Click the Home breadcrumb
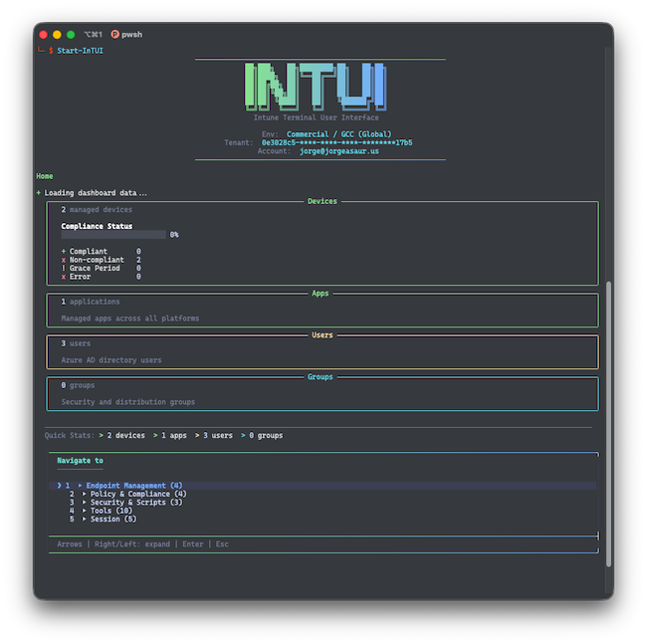 [45, 176]
